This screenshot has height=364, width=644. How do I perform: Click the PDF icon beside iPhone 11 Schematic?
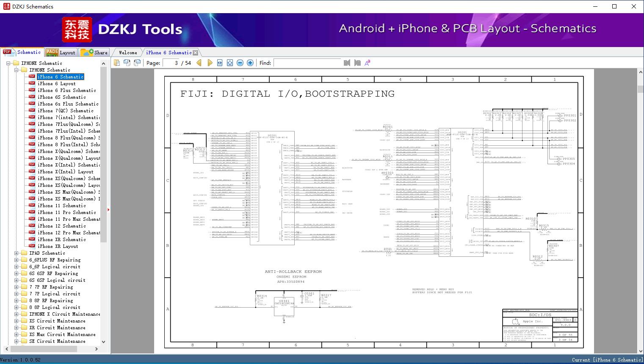(x=32, y=206)
